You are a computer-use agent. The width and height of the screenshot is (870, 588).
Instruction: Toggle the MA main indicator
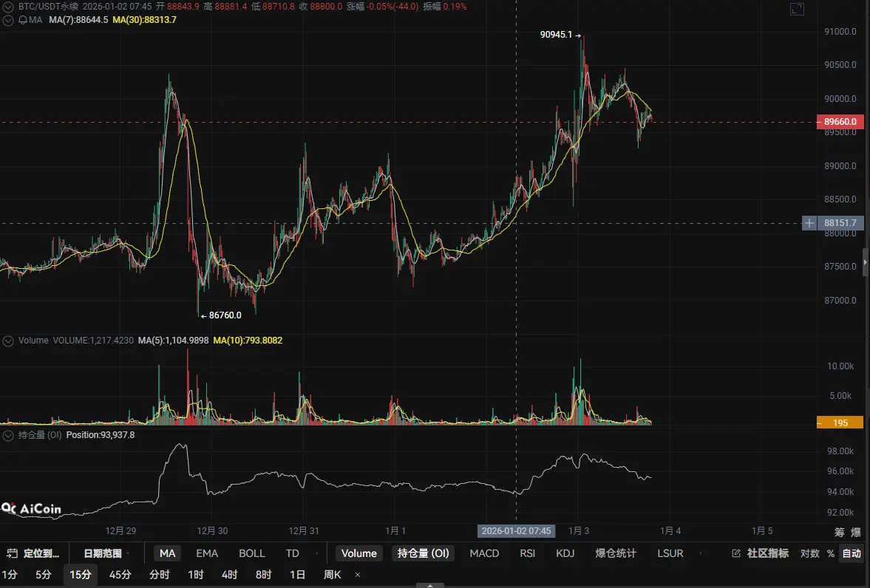[x=167, y=553]
